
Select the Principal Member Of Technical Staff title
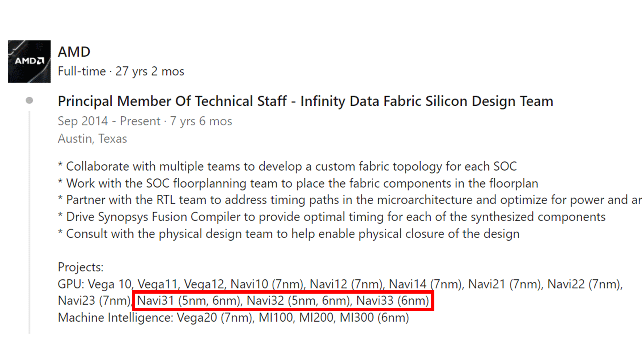coord(305,101)
